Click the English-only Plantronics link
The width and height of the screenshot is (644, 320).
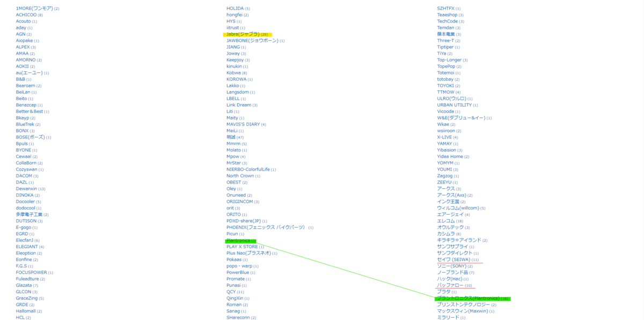click(238, 241)
